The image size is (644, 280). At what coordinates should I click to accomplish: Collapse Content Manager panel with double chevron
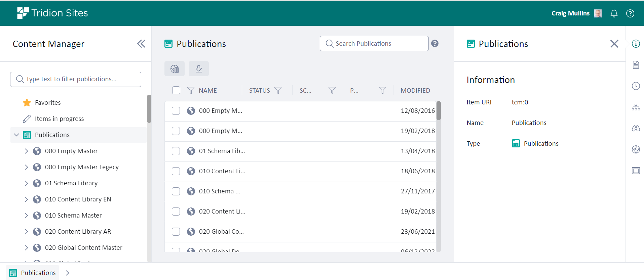pos(141,44)
